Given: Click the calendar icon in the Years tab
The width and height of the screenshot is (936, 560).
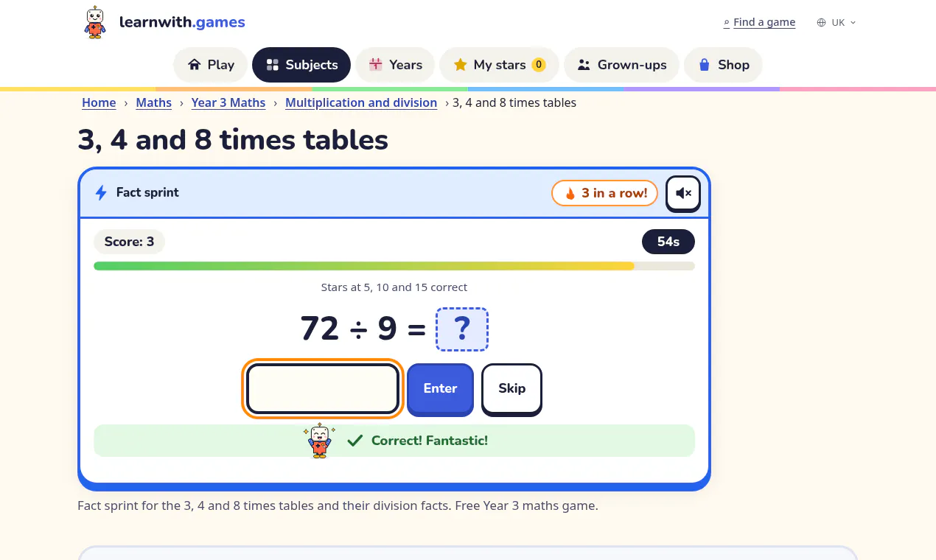Looking at the screenshot, I should (x=375, y=65).
